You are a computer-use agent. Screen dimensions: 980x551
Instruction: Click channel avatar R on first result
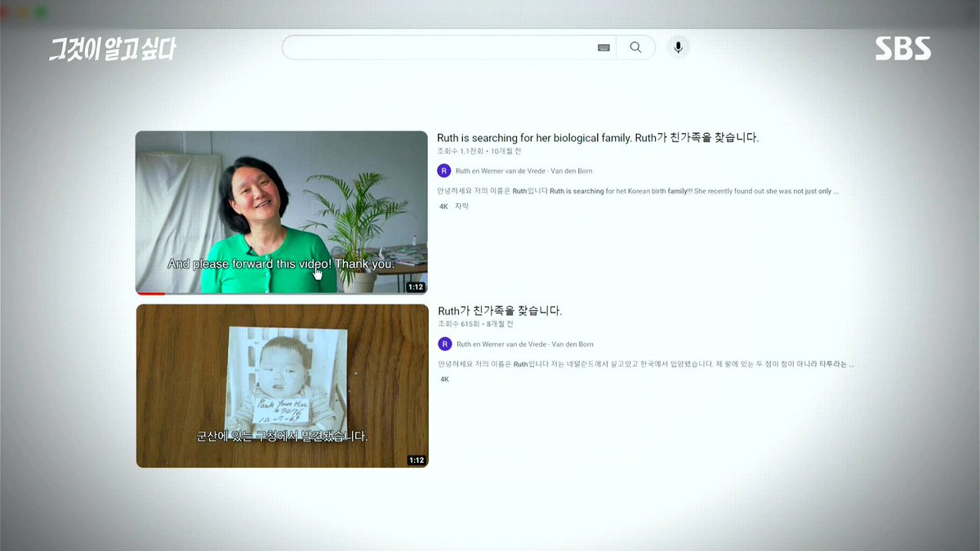[443, 171]
